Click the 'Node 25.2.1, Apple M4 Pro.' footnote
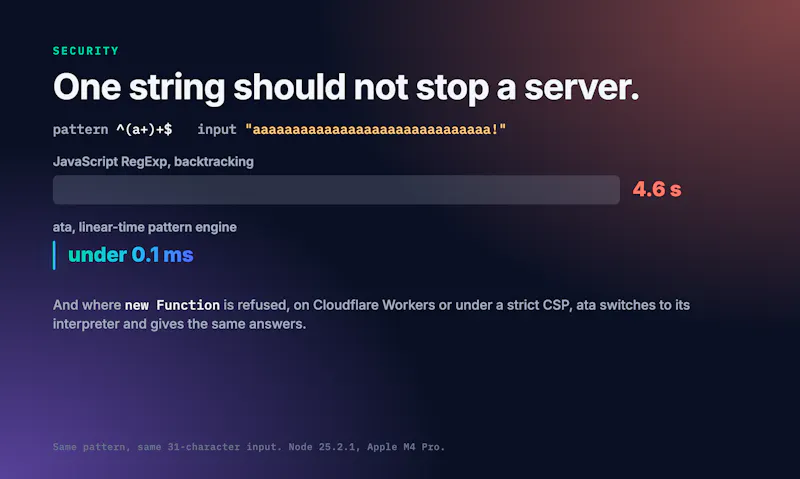 (366, 447)
